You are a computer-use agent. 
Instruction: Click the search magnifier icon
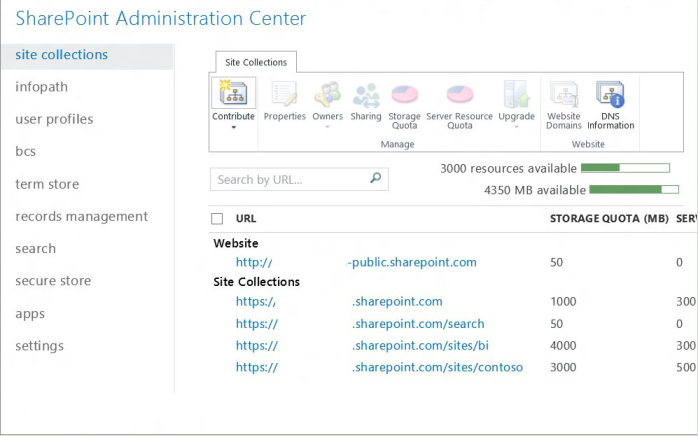click(x=376, y=179)
